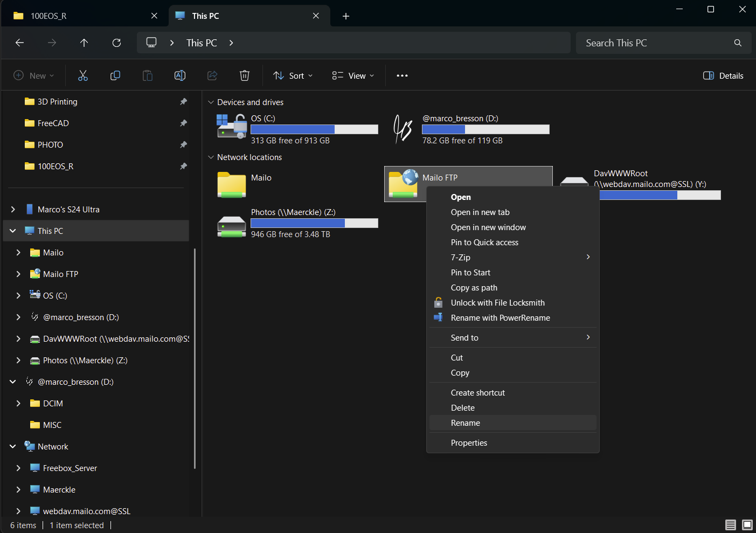Click the OS (C:) storage usage bar
756x533 pixels.
click(314, 129)
